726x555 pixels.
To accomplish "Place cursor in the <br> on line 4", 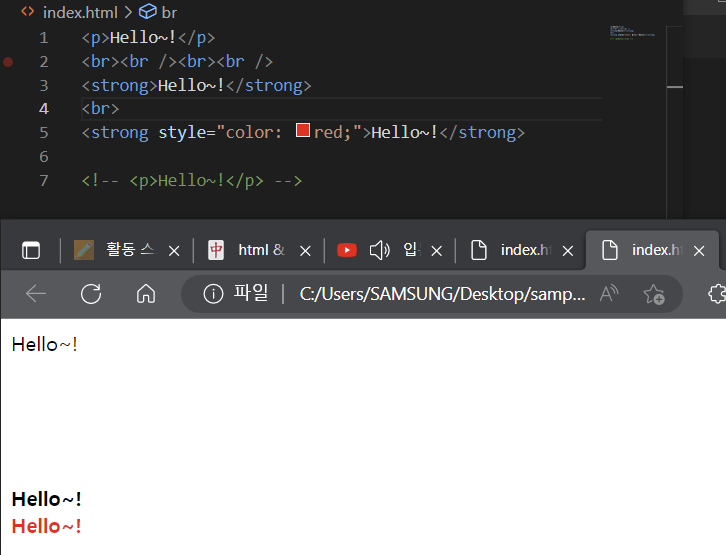I will tap(100, 109).
